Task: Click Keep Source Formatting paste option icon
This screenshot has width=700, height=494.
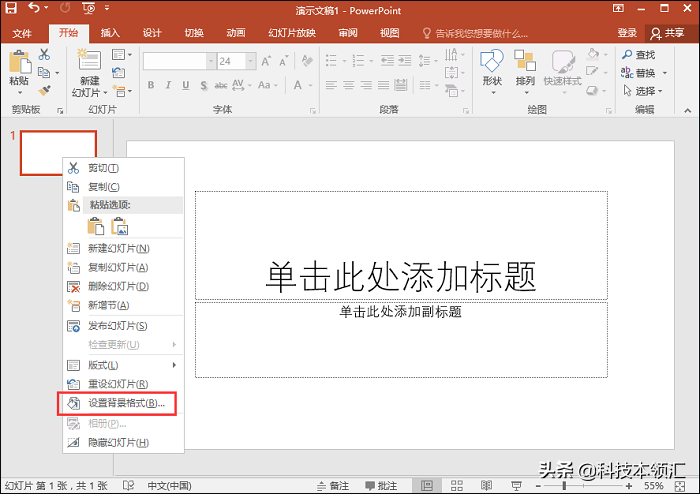Action: (96, 226)
